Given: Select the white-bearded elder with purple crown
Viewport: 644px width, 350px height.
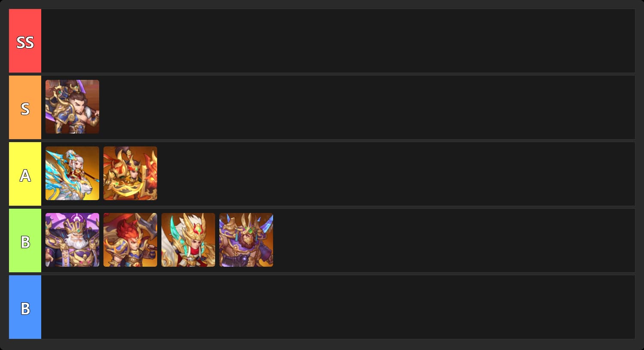Looking at the screenshot, I should [72, 240].
